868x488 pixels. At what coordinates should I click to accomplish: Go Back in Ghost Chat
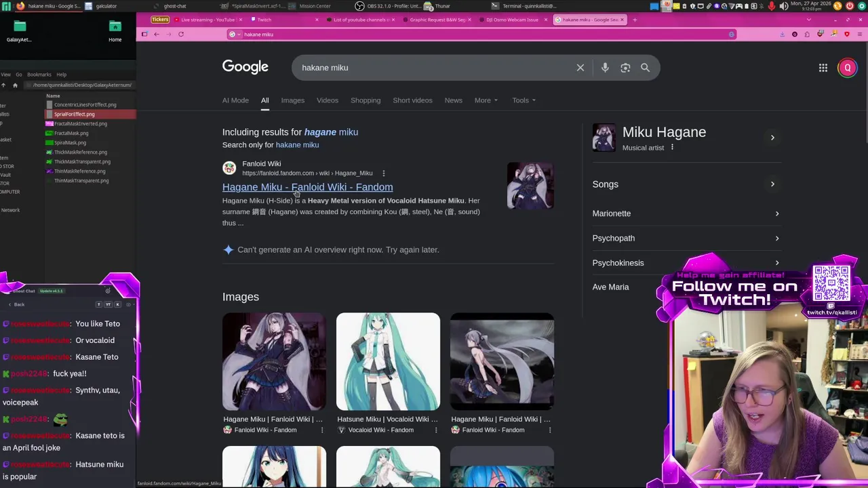point(16,304)
